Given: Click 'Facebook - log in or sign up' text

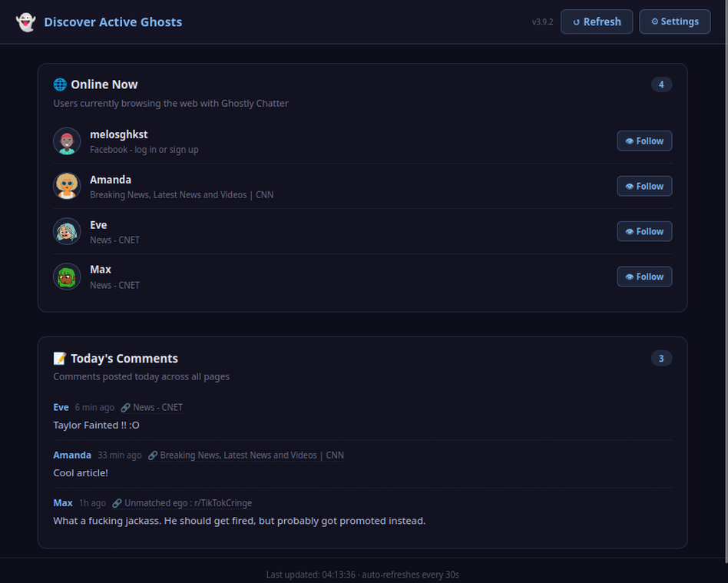Looking at the screenshot, I should pos(144,150).
